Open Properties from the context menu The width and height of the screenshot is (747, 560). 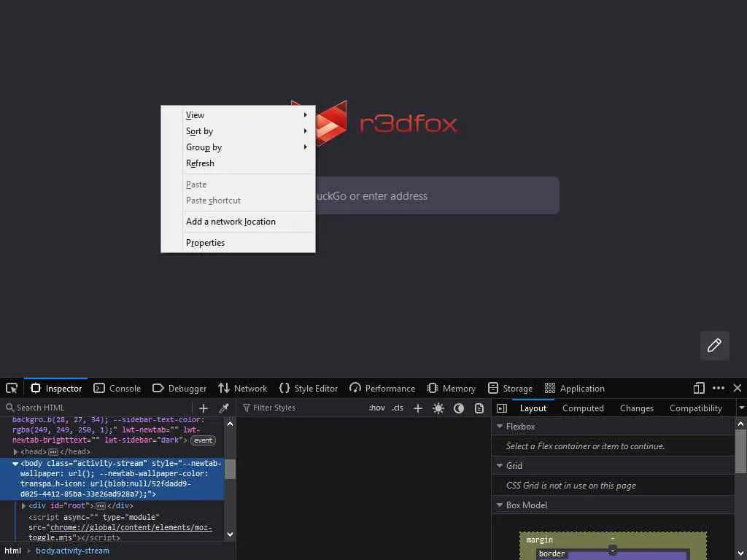(x=239, y=243)
